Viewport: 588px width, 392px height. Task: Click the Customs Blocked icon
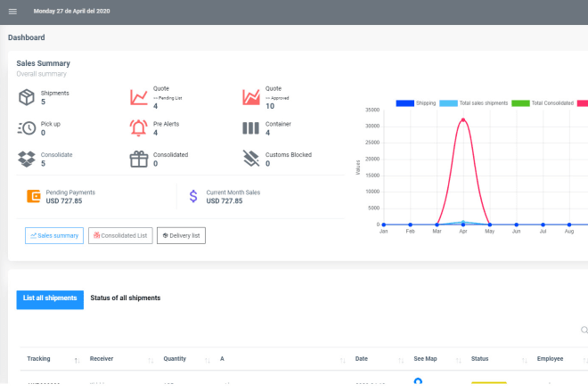coord(251,159)
